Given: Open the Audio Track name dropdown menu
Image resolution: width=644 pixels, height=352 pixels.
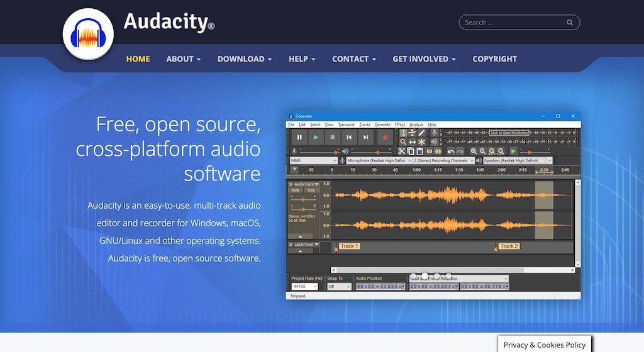Looking at the screenshot, I should pos(306,185).
